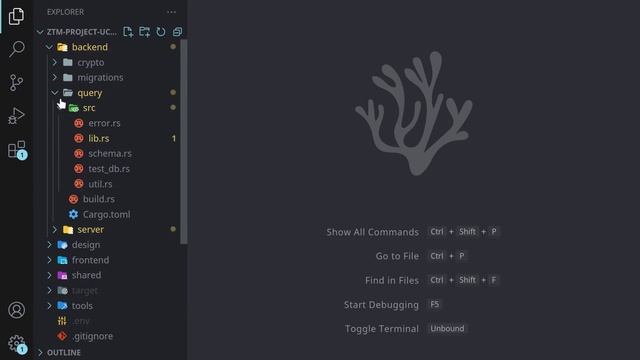Open the .env file
This screenshot has height=360, width=640.
81,321
